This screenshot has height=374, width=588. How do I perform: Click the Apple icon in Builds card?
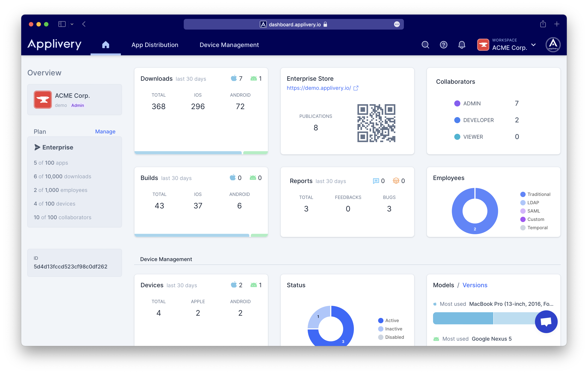(233, 177)
